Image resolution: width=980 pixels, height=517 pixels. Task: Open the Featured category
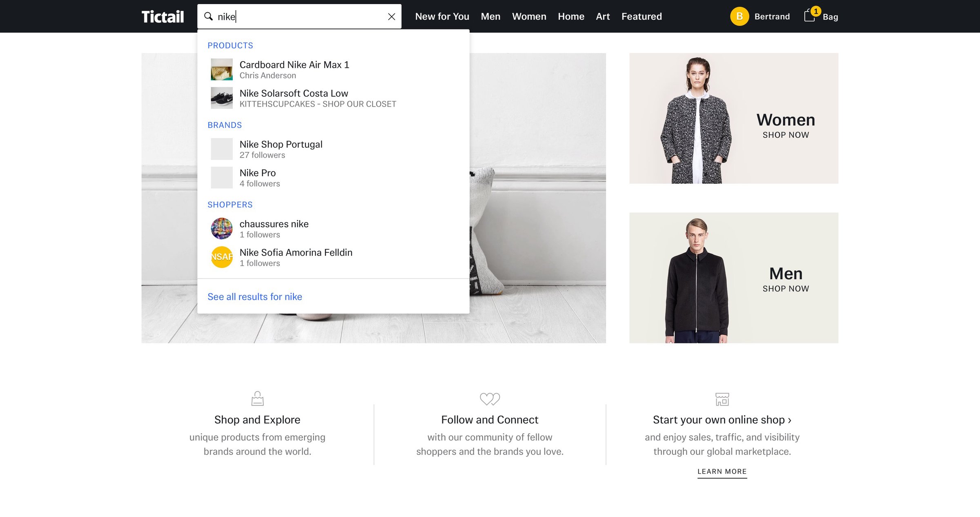point(641,17)
